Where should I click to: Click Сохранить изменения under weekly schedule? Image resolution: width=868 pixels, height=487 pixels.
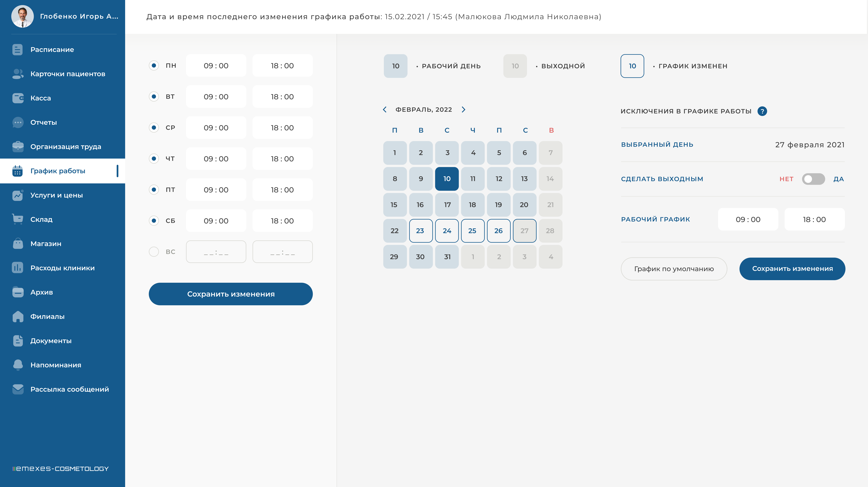pos(231,294)
